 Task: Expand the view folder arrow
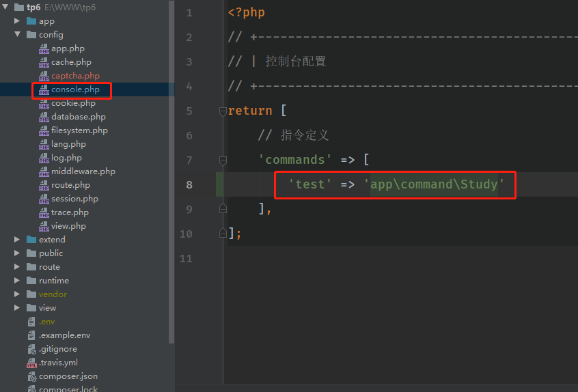point(17,307)
